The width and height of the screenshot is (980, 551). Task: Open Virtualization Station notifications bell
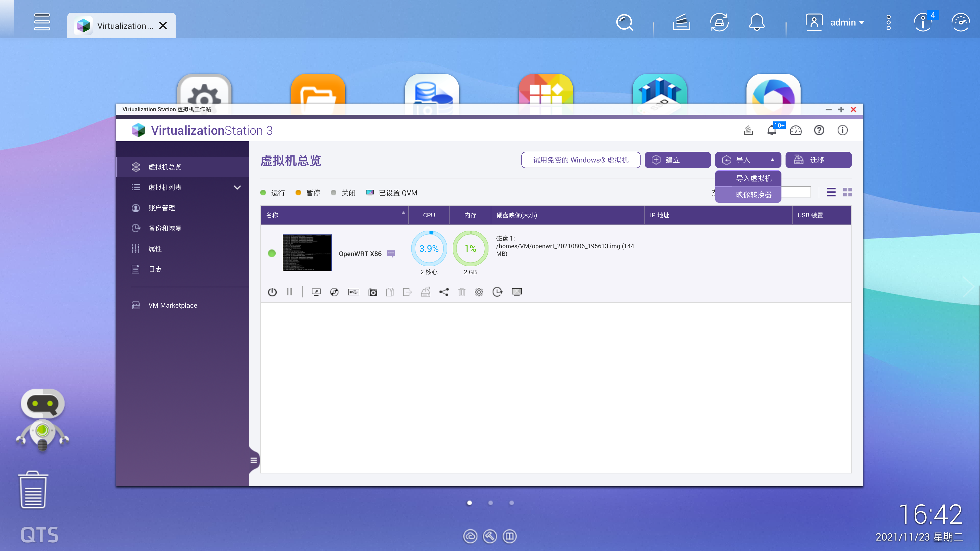(x=771, y=130)
